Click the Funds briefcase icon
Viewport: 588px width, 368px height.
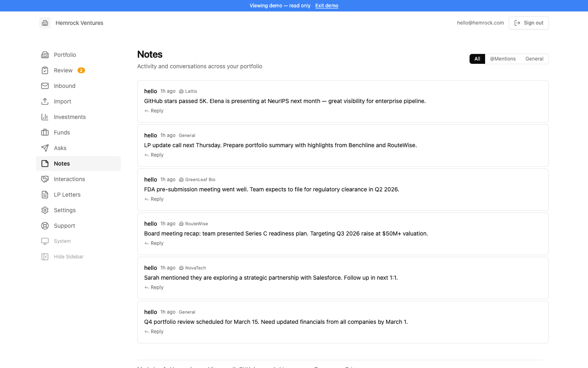click(45, 132)
